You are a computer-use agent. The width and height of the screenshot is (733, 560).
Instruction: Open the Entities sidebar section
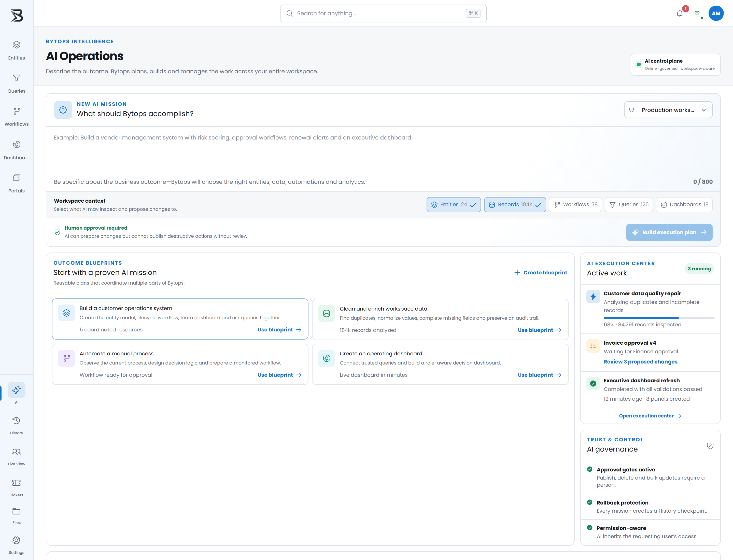coord(16,50)
